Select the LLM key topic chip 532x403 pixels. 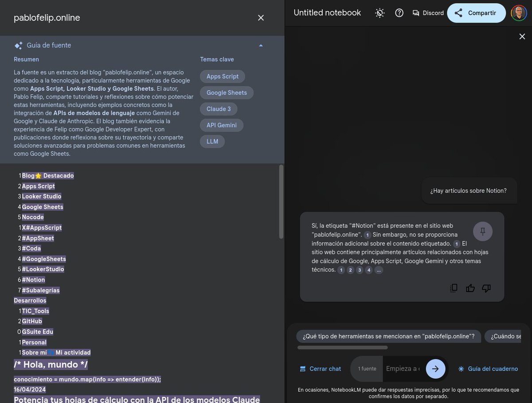pos(212,142)
